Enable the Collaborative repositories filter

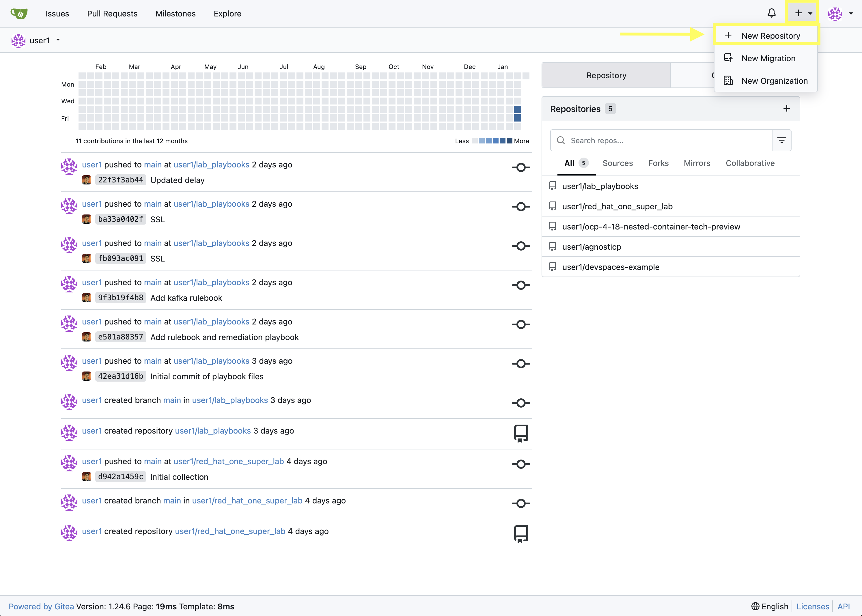tap(750, 163)
